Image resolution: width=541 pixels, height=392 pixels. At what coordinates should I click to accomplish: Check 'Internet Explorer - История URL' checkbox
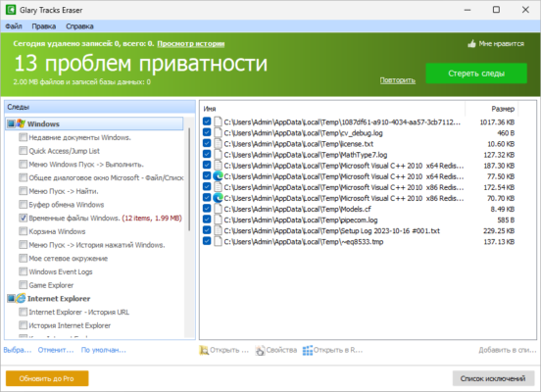pos(24,312)
